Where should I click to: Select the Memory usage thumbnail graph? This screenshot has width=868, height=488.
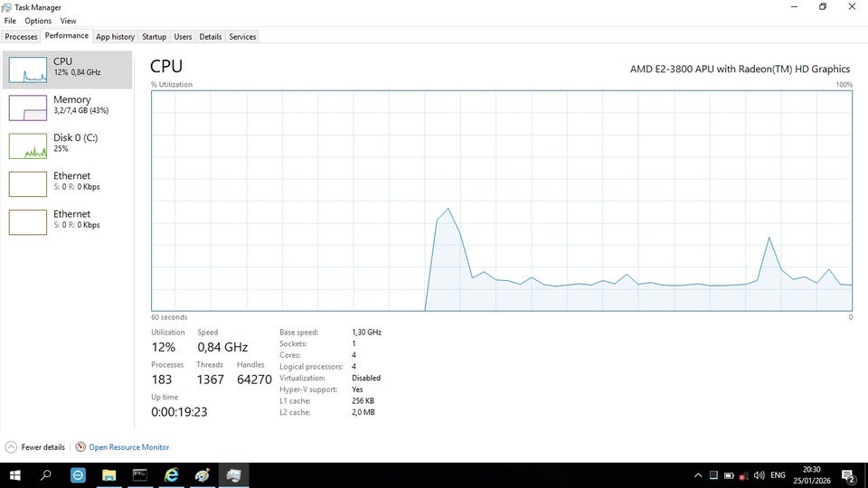[28, 108]
